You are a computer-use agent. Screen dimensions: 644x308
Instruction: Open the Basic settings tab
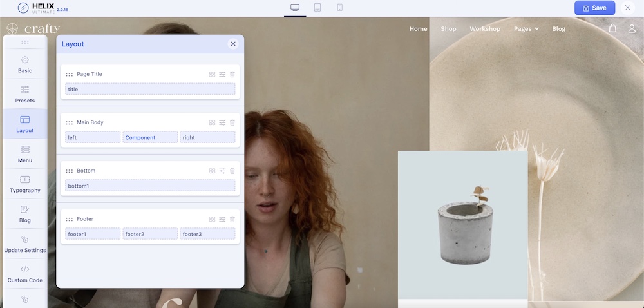pos(24,64)
